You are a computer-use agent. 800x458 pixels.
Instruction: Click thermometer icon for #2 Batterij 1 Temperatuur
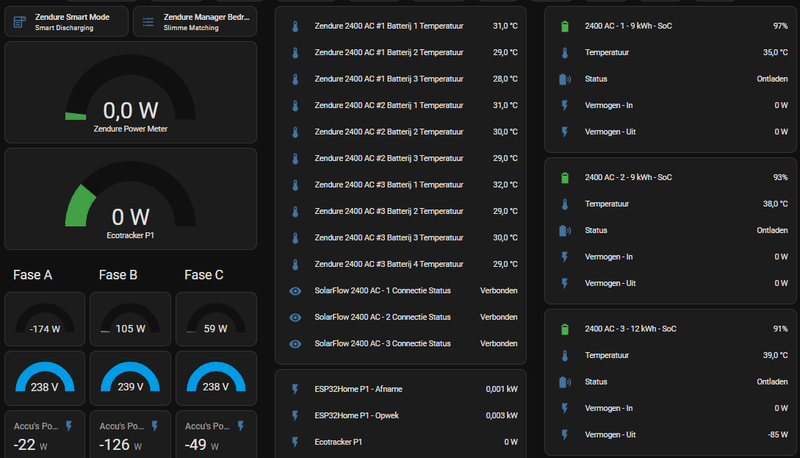[295, 106]
